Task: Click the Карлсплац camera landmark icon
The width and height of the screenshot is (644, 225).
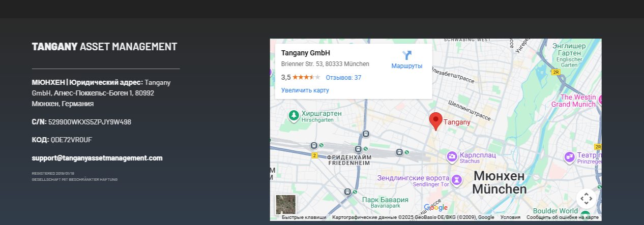Action: 451,156
